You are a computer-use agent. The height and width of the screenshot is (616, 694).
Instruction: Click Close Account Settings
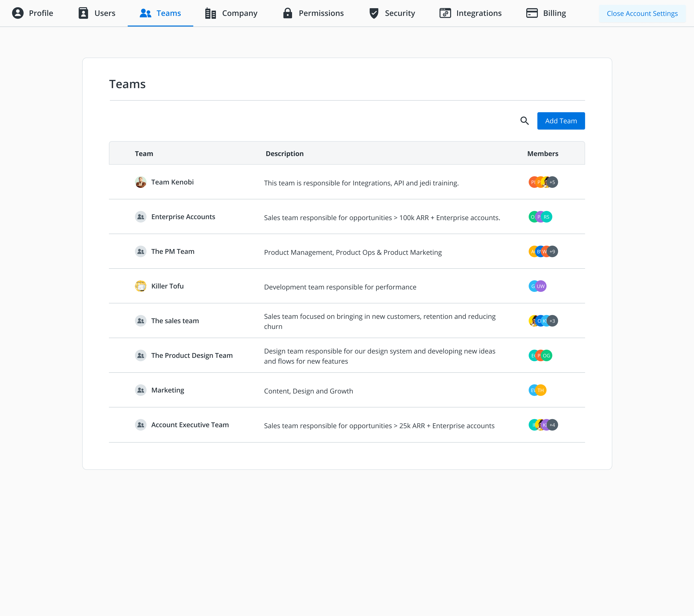[642, 13]
